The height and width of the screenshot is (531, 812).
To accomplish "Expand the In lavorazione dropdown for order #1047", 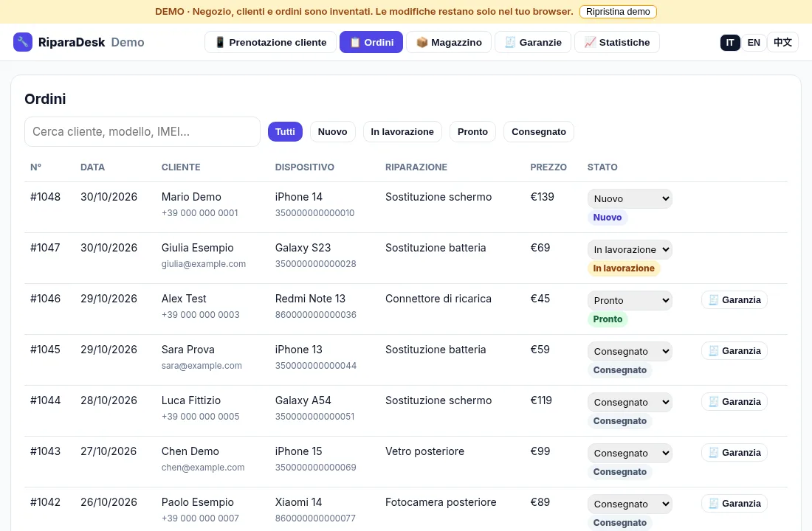I will click(x=630, y=249).
